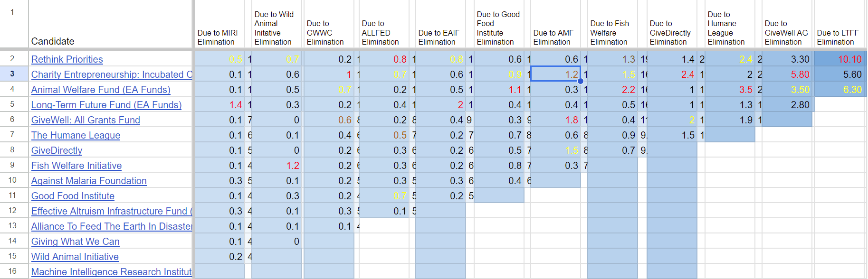Screen dimensions: 868x279
Task: Select the Due to AMF Elimination header
Action: pos(555,24)
